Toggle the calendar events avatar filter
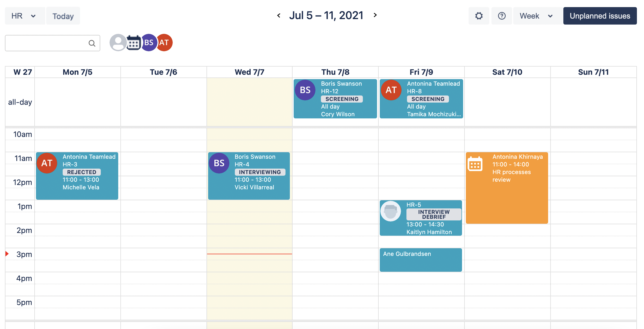 [133, 43]
